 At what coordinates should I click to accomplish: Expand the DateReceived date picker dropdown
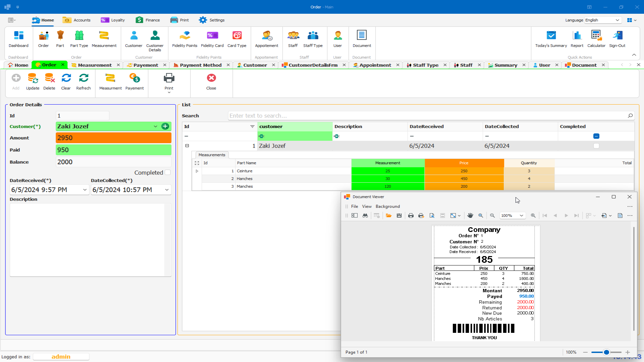(x=85, y=190)
